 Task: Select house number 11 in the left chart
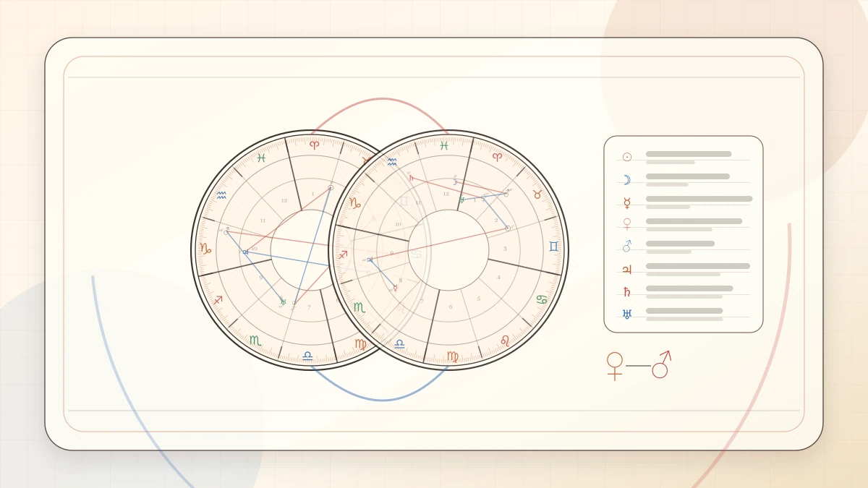click(263, 221)
